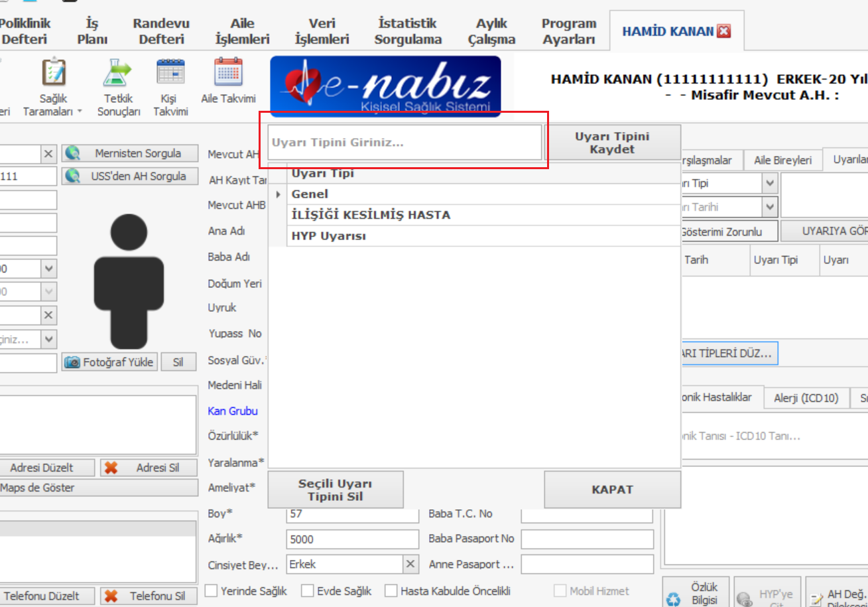Click Uyarı Tipini Kaydet button

(x=613, y=142)
